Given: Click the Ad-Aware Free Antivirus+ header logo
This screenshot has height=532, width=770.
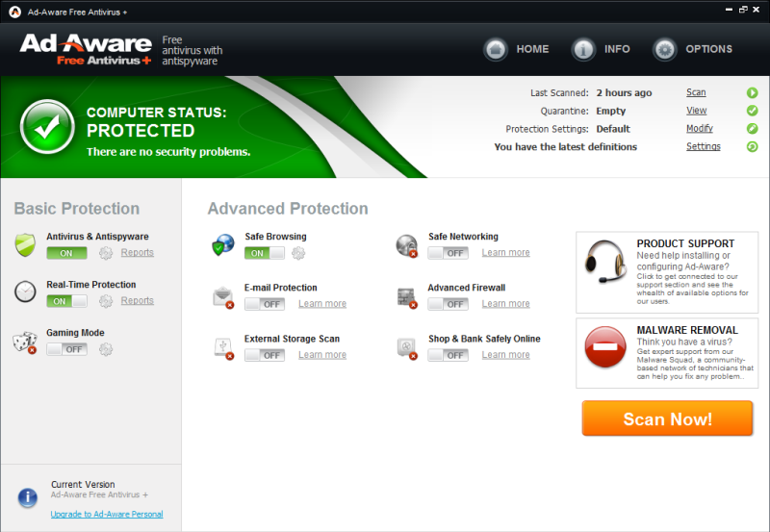Looking at the screenshot, I should 86,49.
